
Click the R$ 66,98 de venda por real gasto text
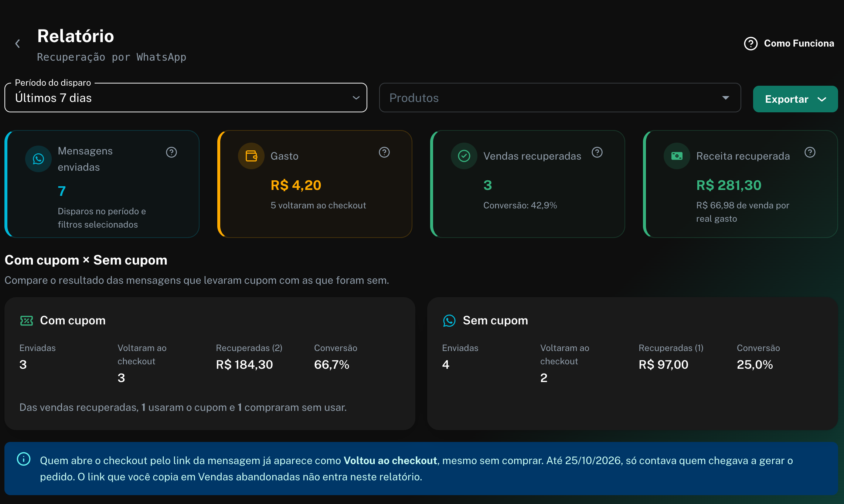(743, 212)
